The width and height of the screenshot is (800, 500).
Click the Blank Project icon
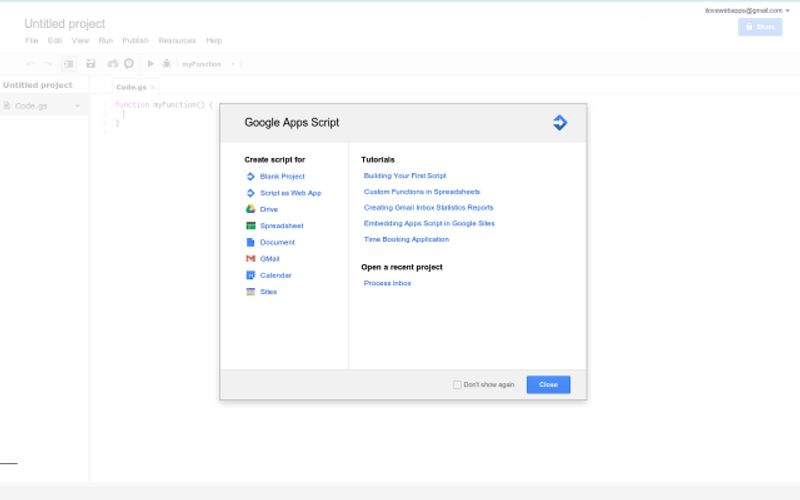(251, 176)
